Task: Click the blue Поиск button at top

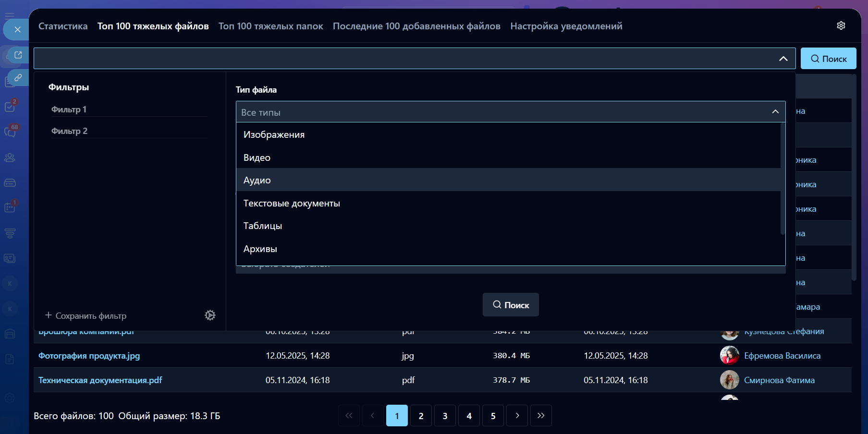Action: (828, 59)
